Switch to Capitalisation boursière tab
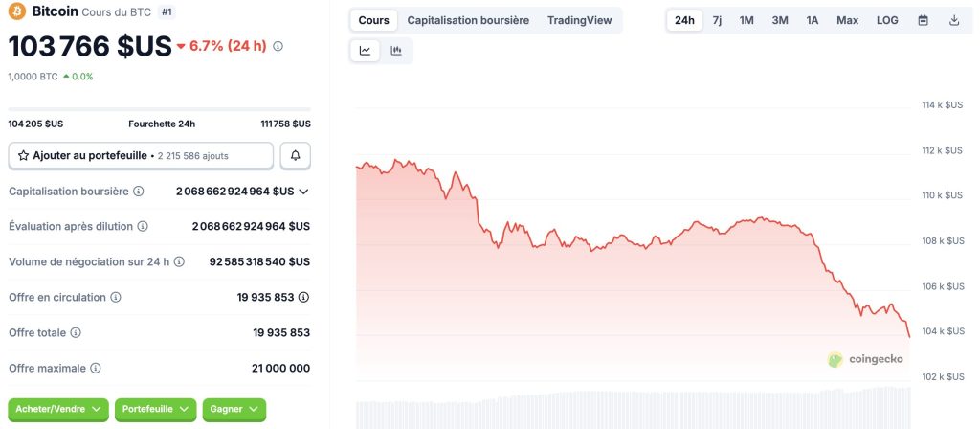The height and width of the screenshot is (429, 980). coord(468,20)
